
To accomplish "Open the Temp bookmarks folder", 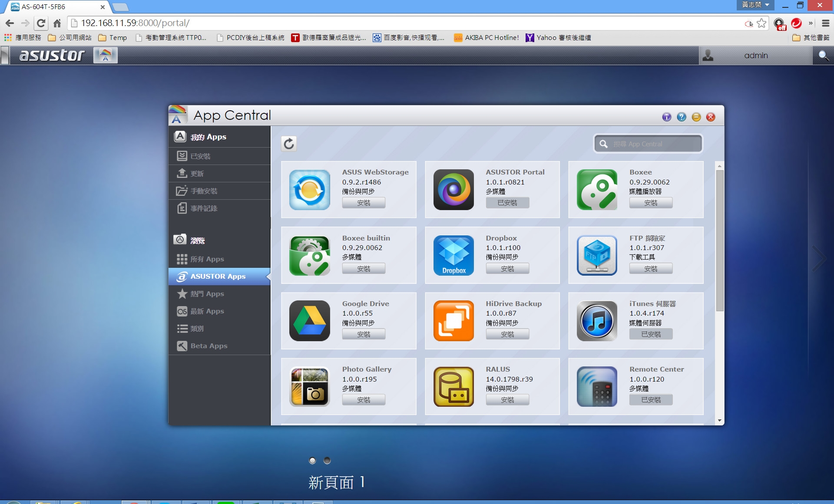I will tap(113, 38).
